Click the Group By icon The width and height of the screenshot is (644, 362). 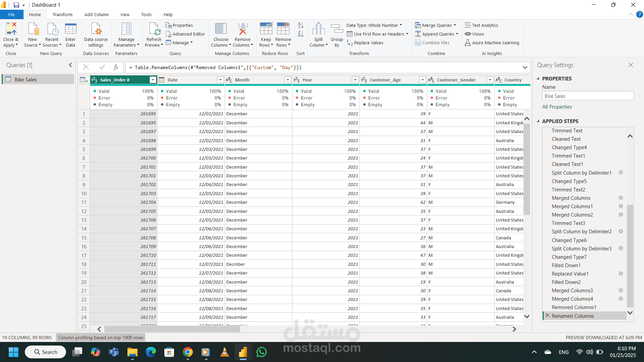[337, 29]
